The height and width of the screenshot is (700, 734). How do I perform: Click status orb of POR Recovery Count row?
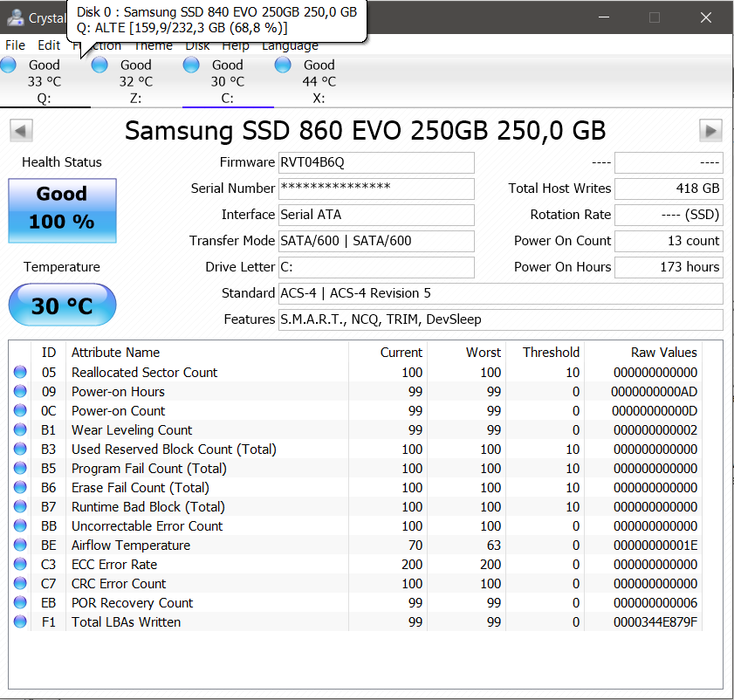pos(20,602)
